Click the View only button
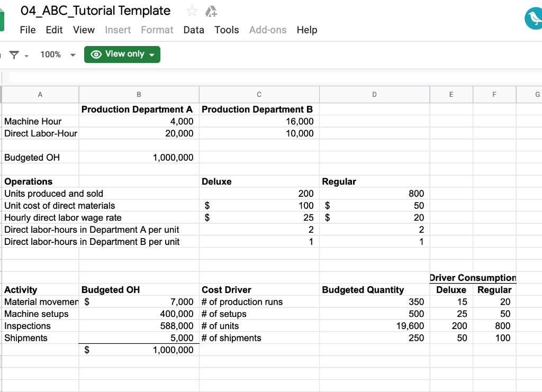Screen dimensions: 542x392 click(122, 54)
